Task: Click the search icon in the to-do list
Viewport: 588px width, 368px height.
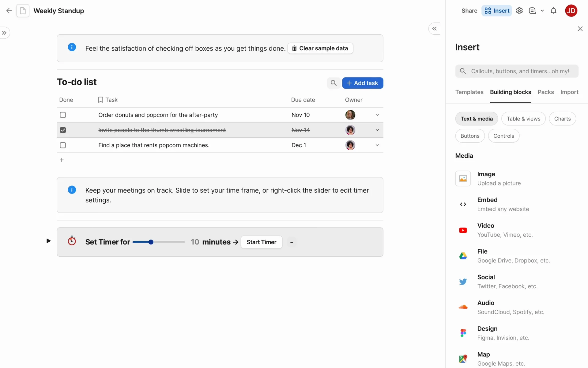Action: 333,83
